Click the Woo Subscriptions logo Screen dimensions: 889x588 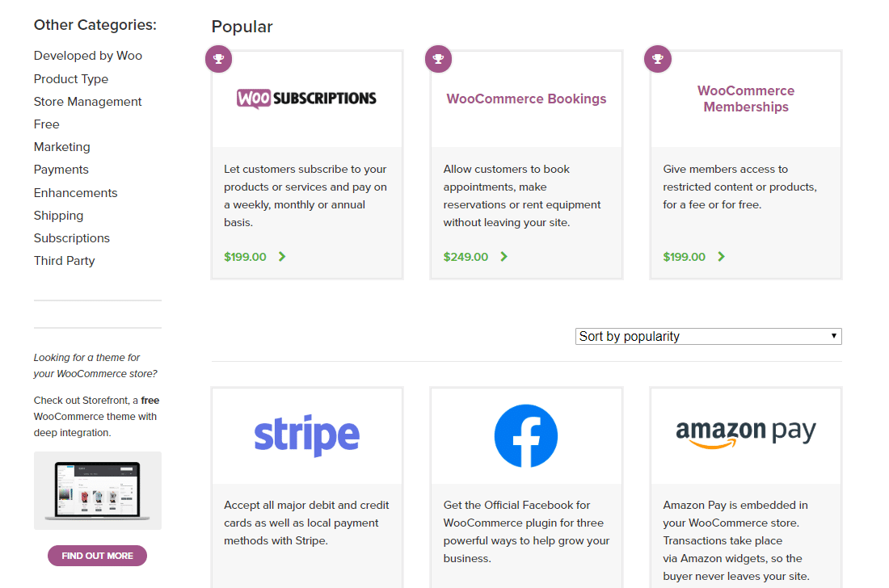coord(306,98)
